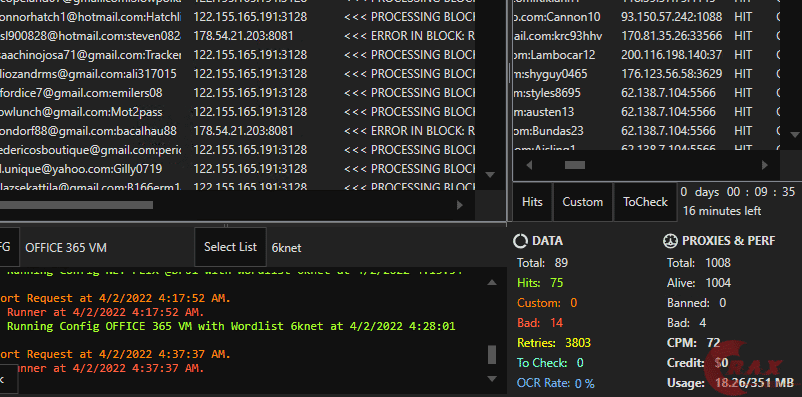
Task: Open the ToCheck results tab
Action: [645, 202]
